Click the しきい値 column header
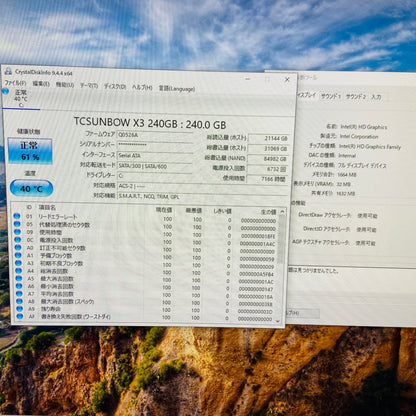This screenshot has height=416, width=416. pyautogui.click(x=222, y=211)
